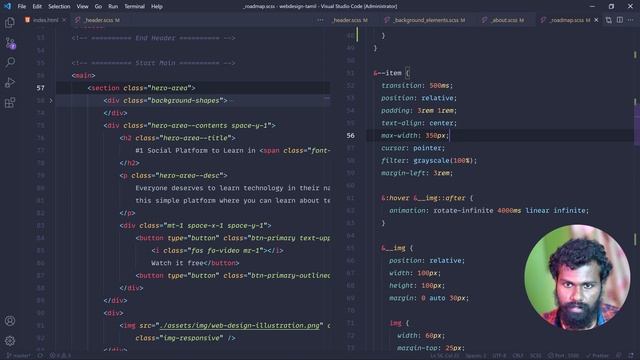Image resolution: width=640 pixels, height=360 pixels.
Task: Open More Actions for left editor group
Action: (320, 20)
